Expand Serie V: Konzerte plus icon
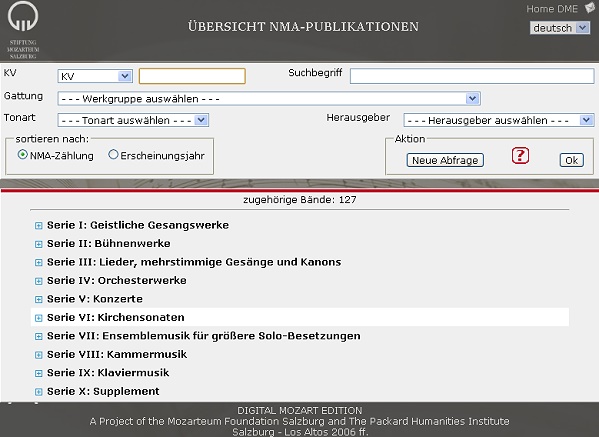This screenshot has height=437, width=599. point(39,299)
